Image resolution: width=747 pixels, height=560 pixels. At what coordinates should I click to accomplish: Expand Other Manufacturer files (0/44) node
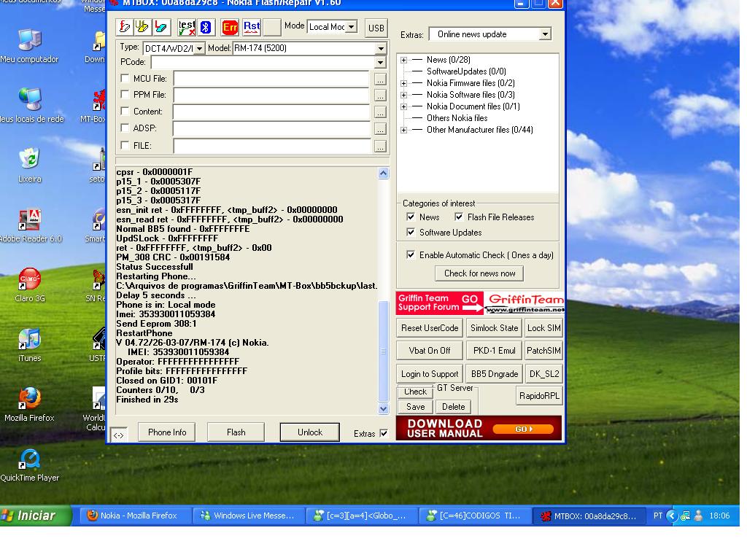click(x=403, y=130)
